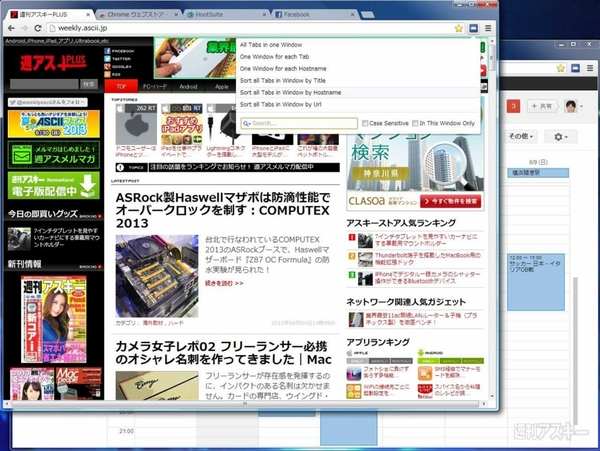The image size is (600, 451).
Task: Reload the weekly.ascii.jp page
Action: (38, 28)
